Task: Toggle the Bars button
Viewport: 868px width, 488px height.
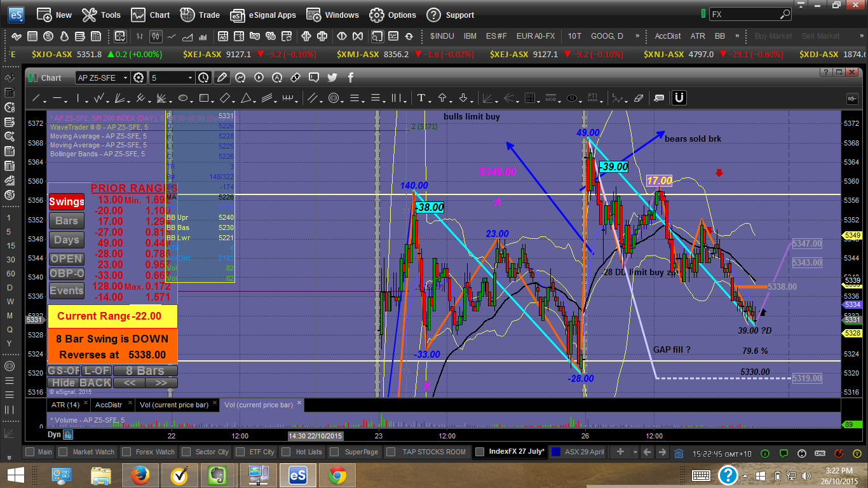Action: (67, 220)
